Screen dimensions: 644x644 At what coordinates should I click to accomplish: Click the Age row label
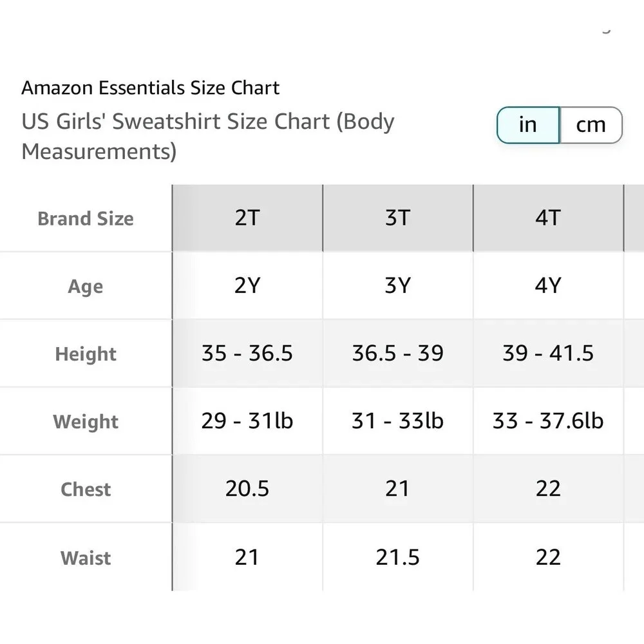(86, 287)
